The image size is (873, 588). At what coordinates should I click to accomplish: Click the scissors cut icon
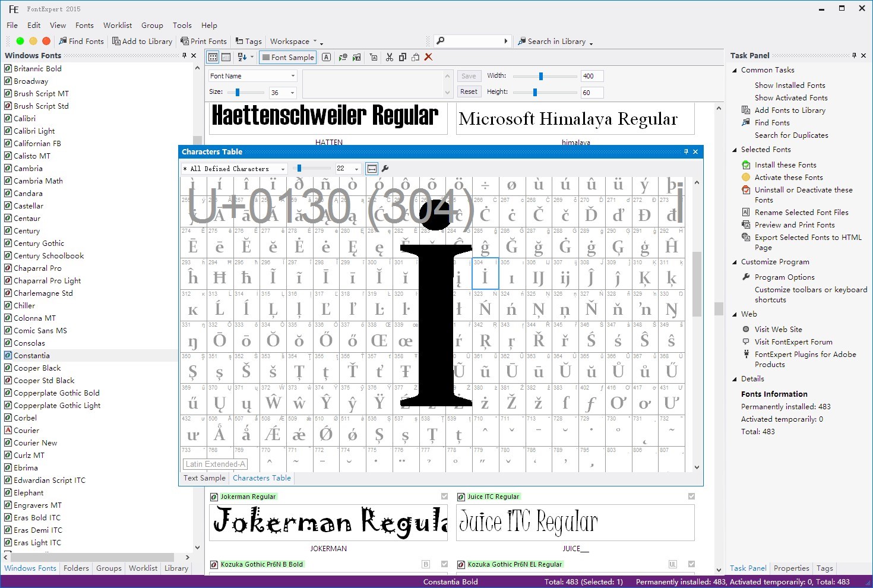pos(390,57)
